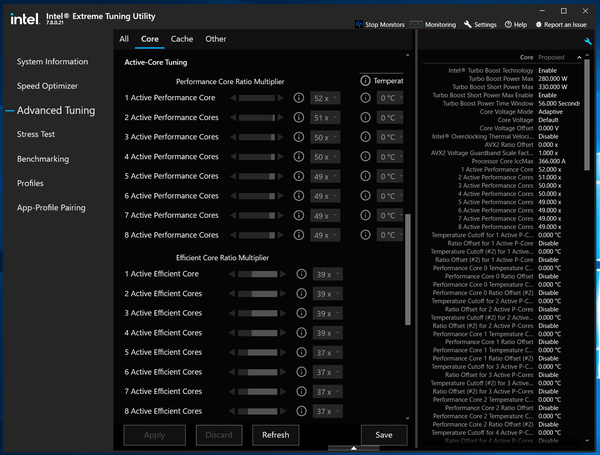Image resolution: width=600 pixels, height=455 pixels.
Task: Click the proposed settings panel scrollbar
Action: tap(587, 114)
